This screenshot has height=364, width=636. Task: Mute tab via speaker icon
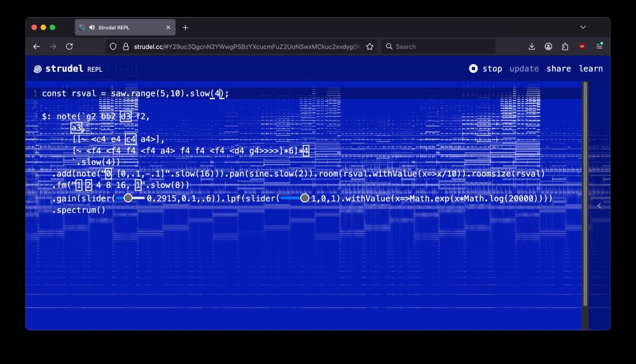pyautogui.click(x=92, y=27)
